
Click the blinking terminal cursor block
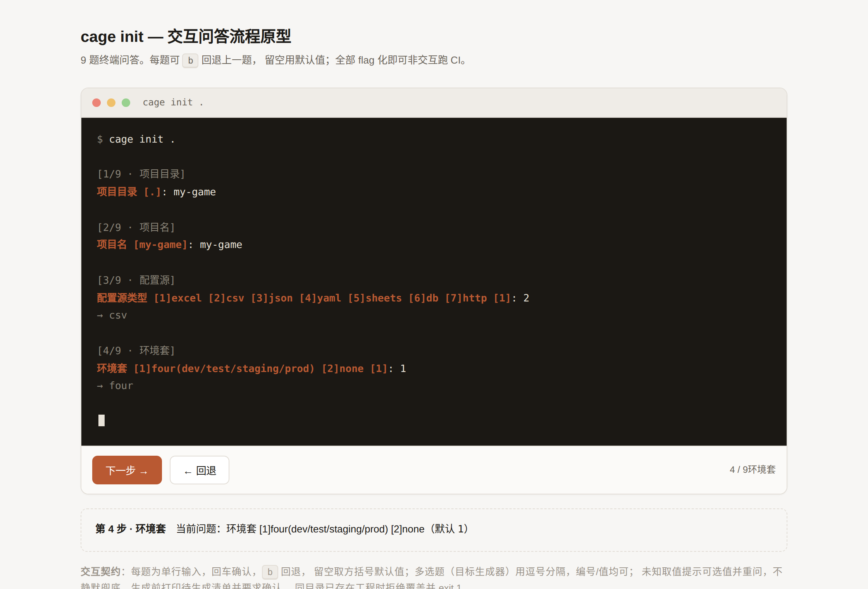(102, 420)
